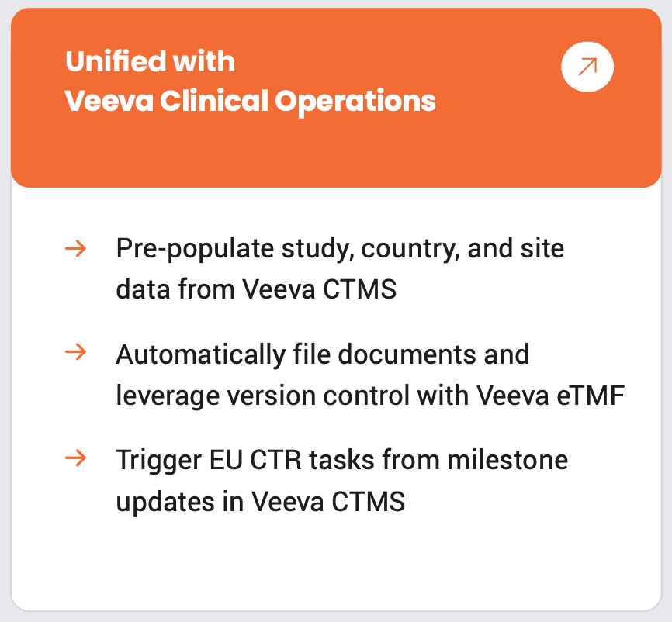672x622 pixels.
Task: Click the "data from Veeva CTMS" line
Action: (256, 289)
